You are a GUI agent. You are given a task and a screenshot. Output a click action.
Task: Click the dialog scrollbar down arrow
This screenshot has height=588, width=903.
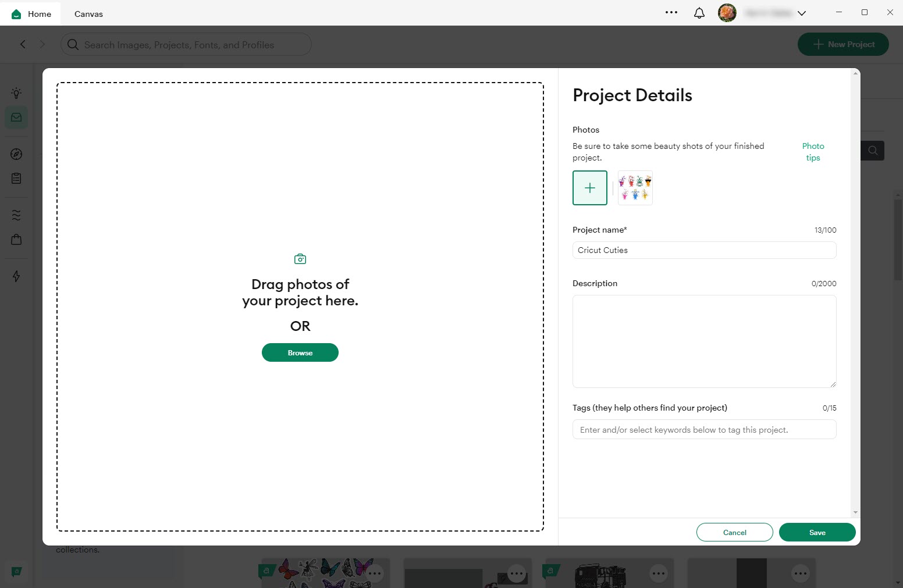click(x=855, y=512)
